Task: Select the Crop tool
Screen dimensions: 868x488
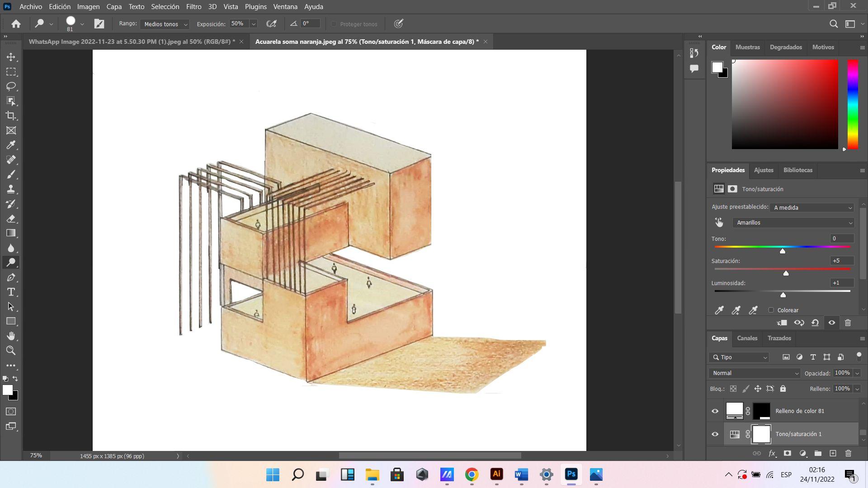Action: click(11, 116)
